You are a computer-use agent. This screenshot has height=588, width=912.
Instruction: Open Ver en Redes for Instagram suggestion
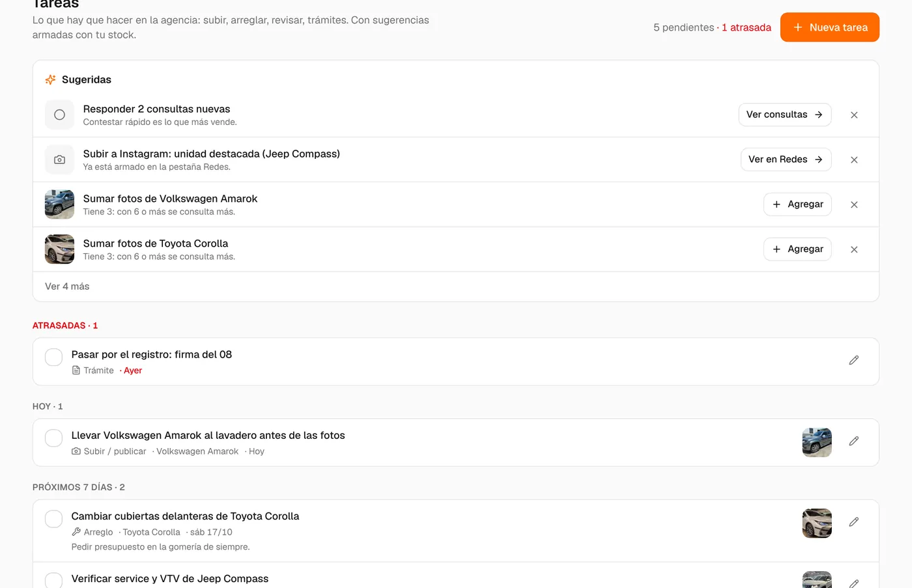[x=786, y=160]
